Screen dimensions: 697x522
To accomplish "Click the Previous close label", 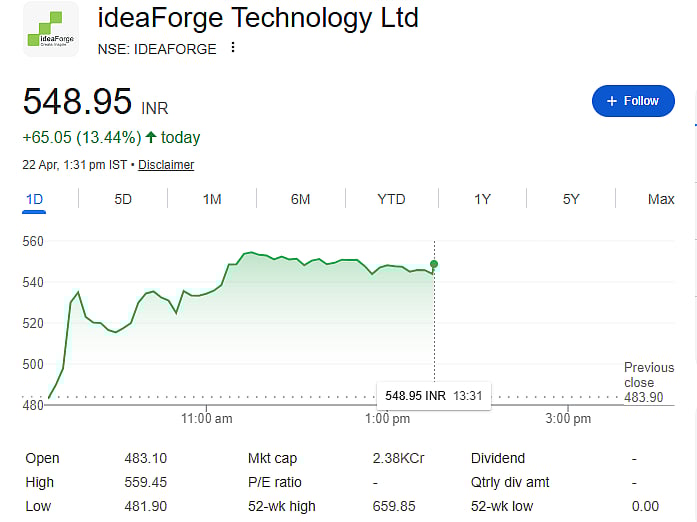I will pyautogui.click(x=648, y=375).
